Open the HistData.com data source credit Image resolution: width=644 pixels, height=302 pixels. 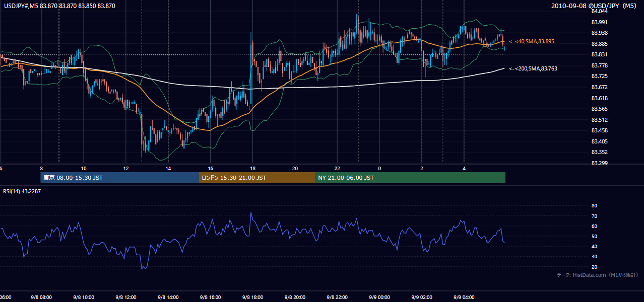click(598, 275)
